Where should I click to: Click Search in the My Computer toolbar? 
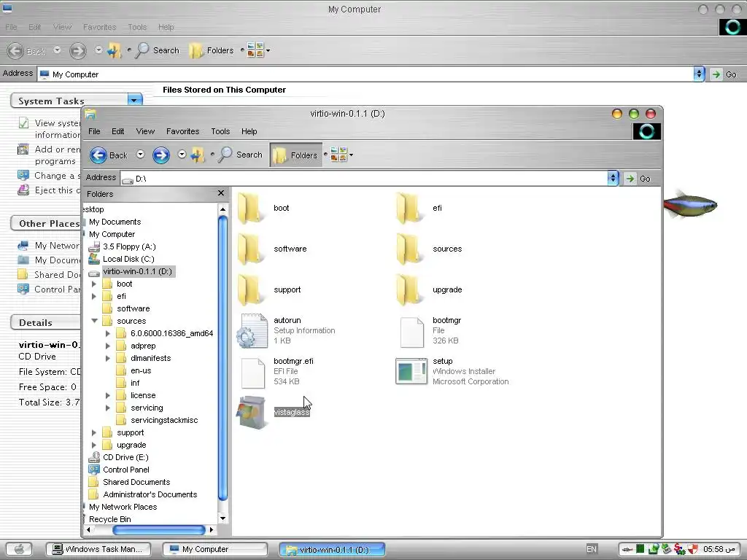[x=158, y=50]
